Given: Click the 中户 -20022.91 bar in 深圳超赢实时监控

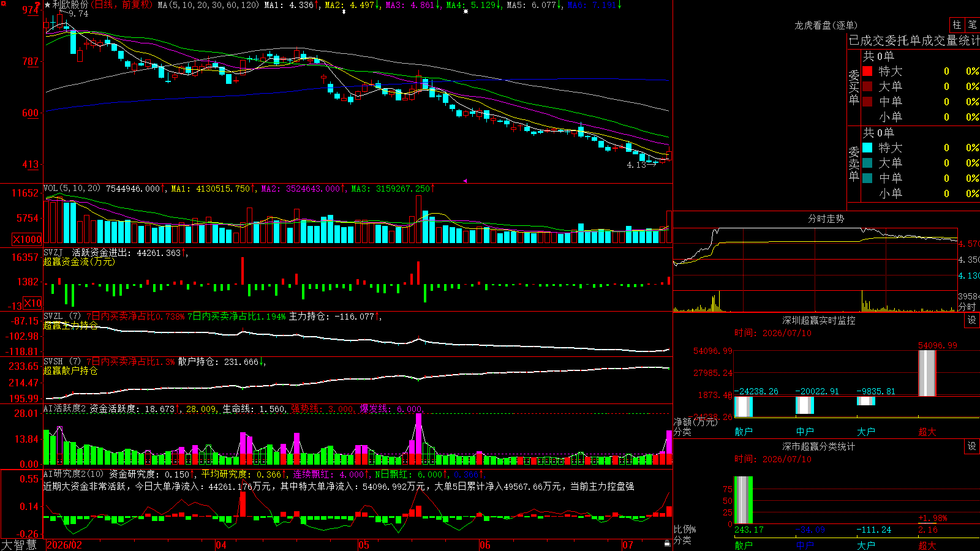Looking at the screenshot, I should point(805,405).
